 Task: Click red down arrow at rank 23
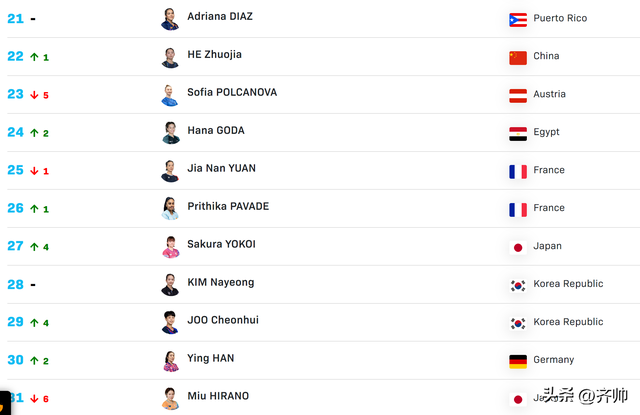[x=34, y=95]
